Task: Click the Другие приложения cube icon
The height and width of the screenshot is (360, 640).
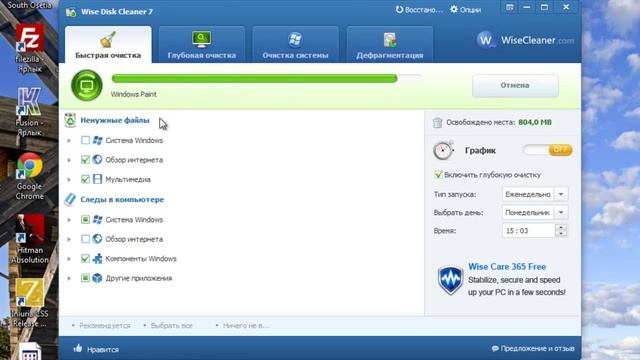Action: tap(97, 278)
